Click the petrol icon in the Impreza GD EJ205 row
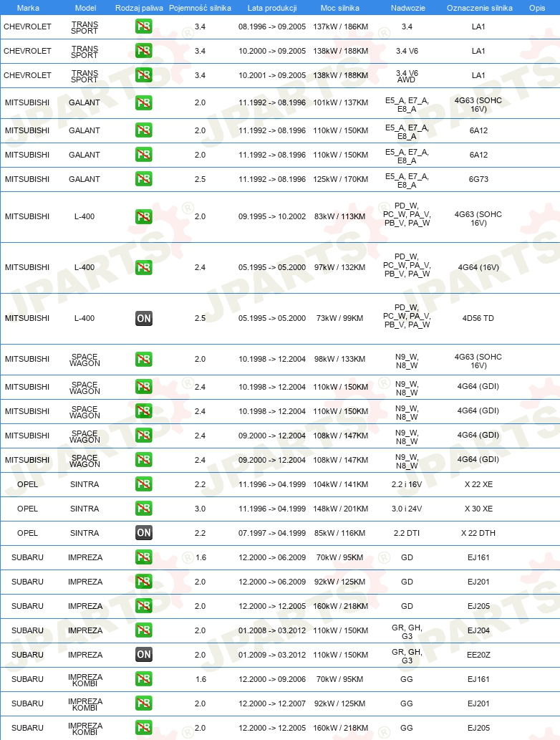 pyautogui.click(x=143, y=605)
